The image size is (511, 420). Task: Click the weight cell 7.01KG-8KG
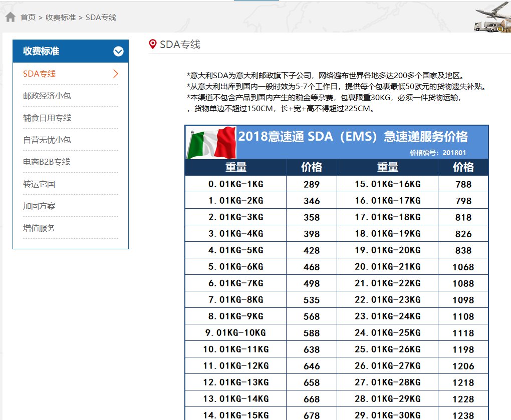coord(236,299)
